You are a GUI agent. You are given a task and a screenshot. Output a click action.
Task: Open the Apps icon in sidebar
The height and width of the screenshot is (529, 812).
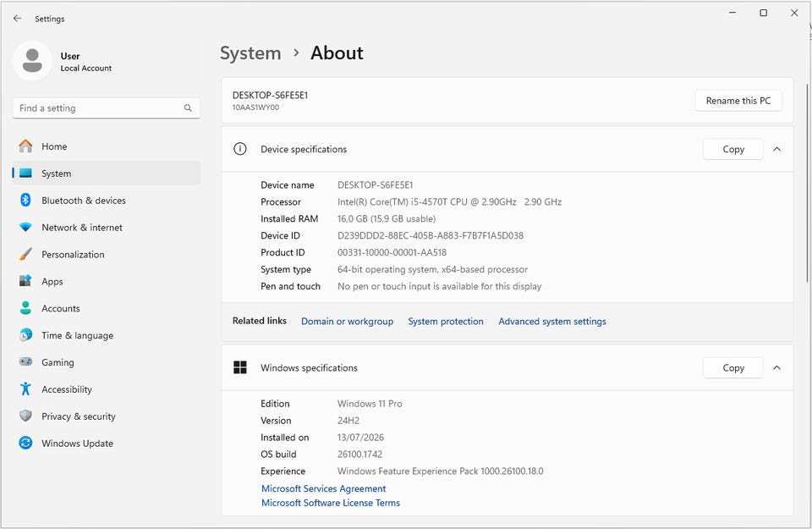[x=25, y=281]
